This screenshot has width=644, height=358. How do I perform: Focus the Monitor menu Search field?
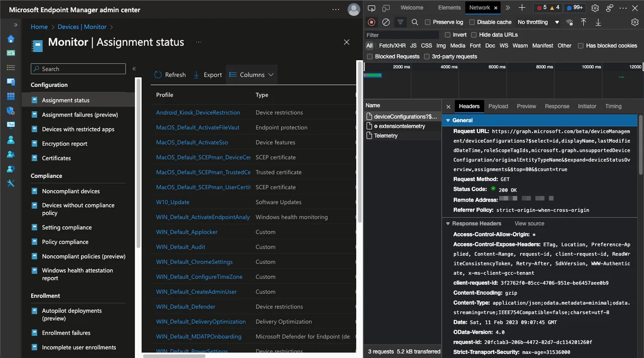[78, 69]
